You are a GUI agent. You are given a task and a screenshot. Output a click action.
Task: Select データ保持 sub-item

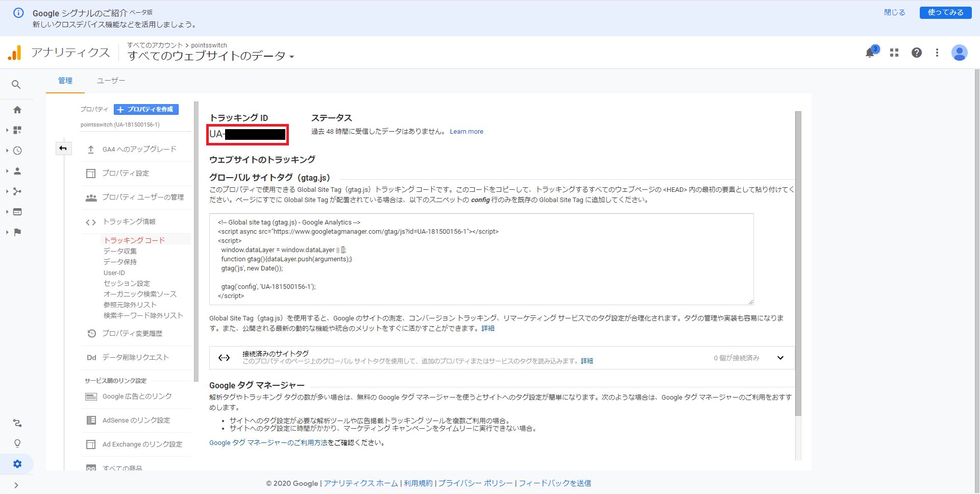tap(120, 262)
